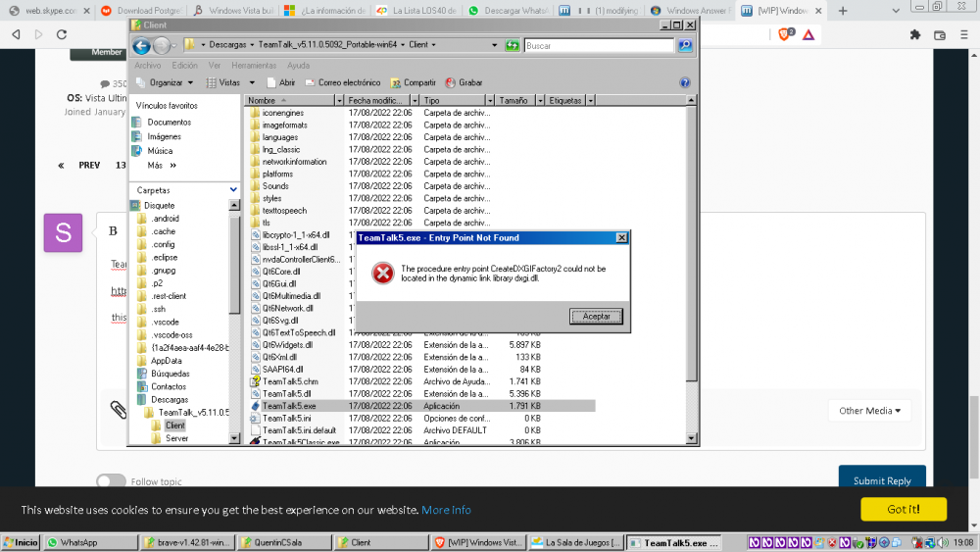Click the search magnifier icon
Viewport: 980px width, 552px height.
click(x=686, y=45)
